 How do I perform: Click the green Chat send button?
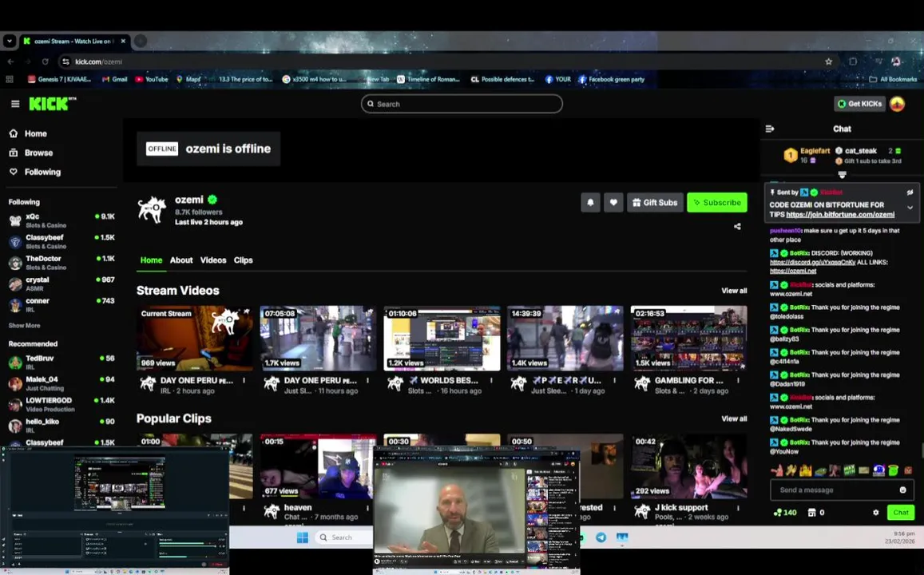tap(900, 513)
